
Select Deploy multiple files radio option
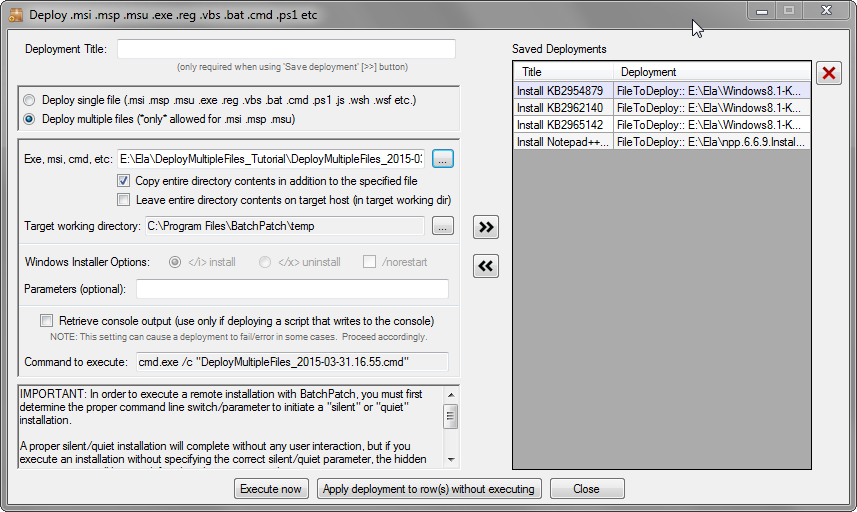(29, 119)
